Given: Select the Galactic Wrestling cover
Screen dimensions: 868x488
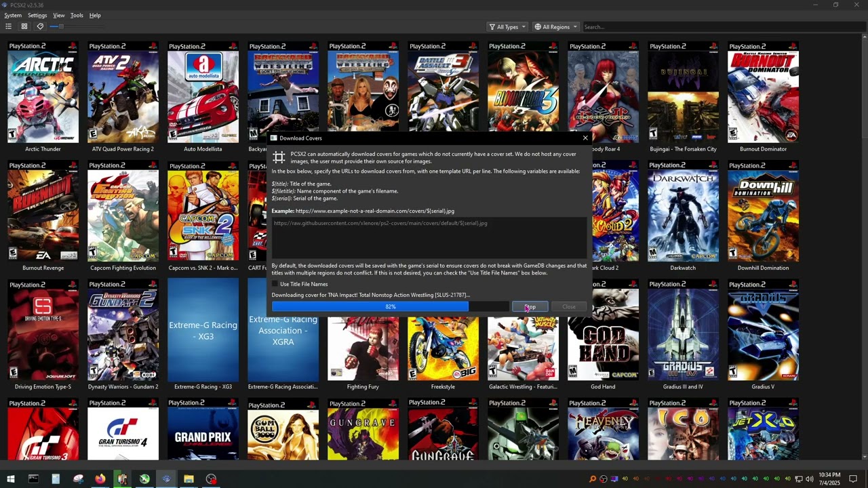Looking at the screenshot, I should [x=523, y=348].
